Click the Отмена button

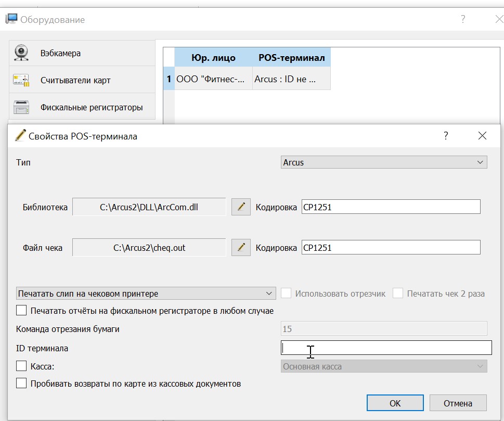click(x=458, y=403)
